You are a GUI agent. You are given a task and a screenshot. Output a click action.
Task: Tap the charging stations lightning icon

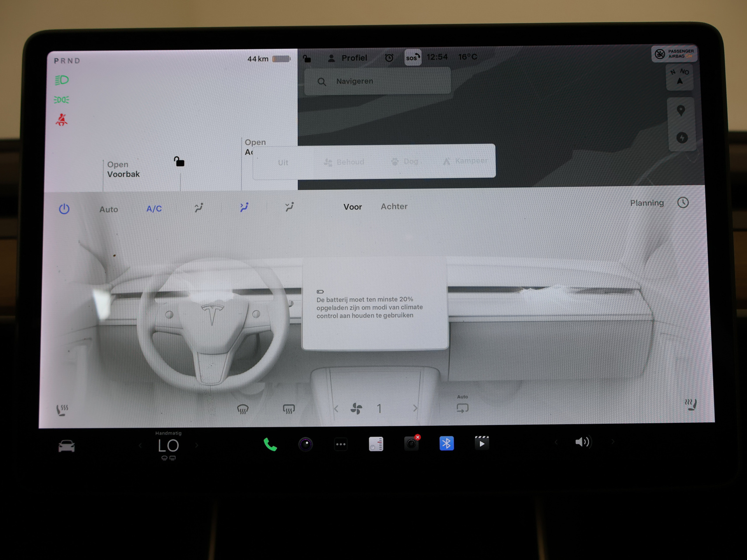(682, 138)
